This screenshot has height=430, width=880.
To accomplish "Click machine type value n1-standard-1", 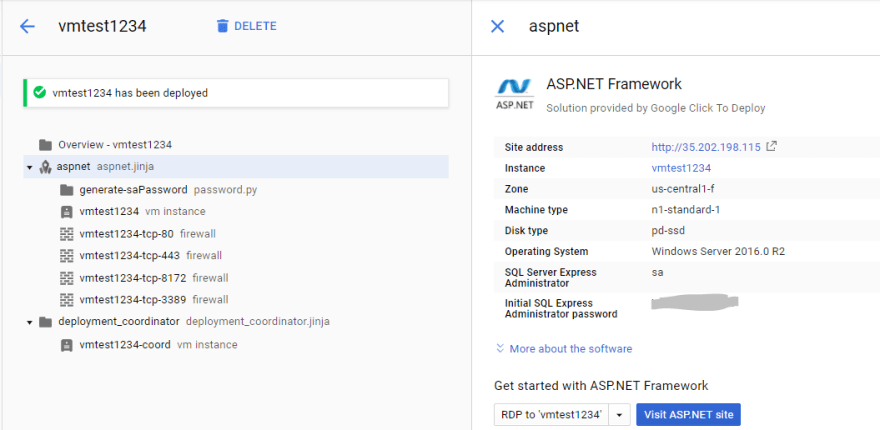I will (686, 210).
